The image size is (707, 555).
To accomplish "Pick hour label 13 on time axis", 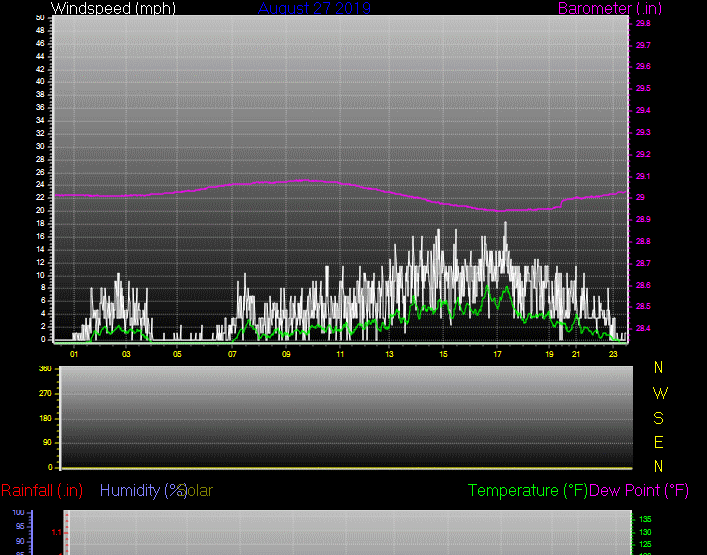I will click(389, 354).
